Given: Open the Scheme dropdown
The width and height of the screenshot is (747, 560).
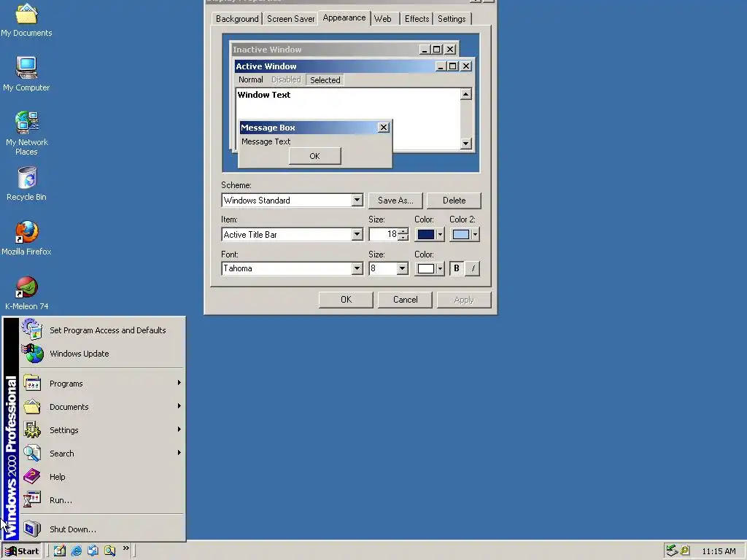Looking at the screenshot, I should pos(357,200).
